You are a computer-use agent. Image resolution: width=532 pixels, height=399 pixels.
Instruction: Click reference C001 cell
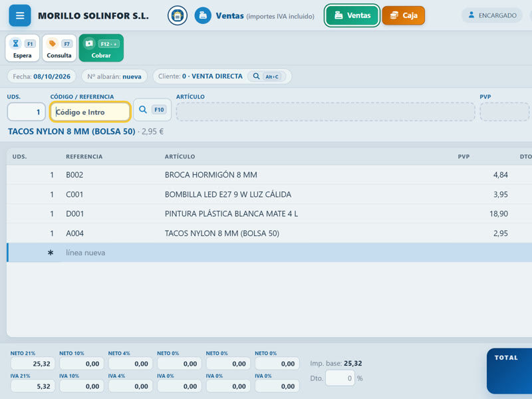pos(74,194)
